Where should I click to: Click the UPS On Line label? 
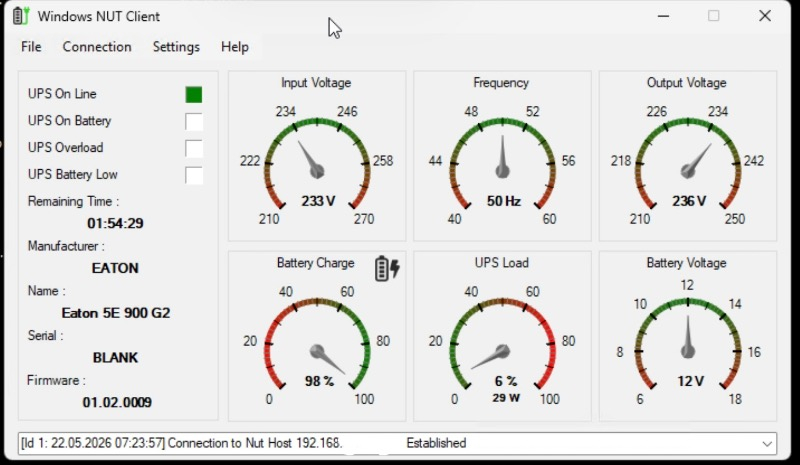click(62, 94)
